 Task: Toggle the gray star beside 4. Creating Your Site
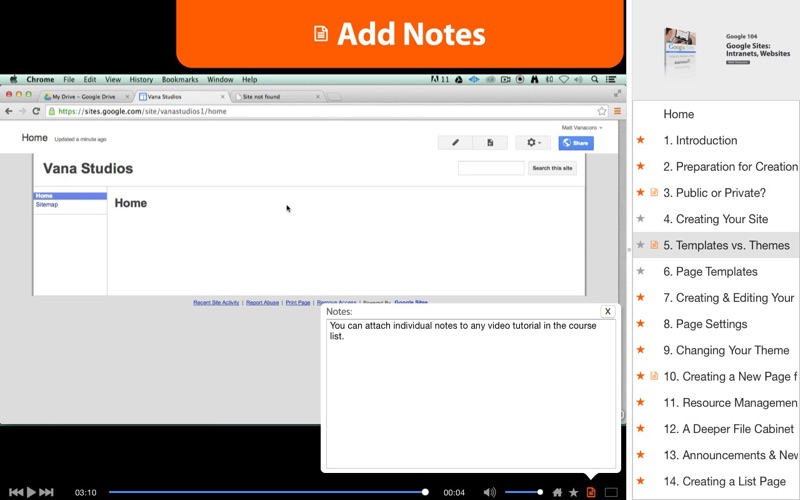[x=641, y=218]
